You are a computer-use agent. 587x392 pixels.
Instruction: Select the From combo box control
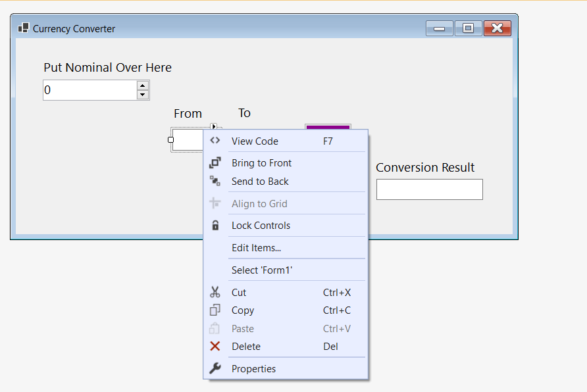coord(188,140)
